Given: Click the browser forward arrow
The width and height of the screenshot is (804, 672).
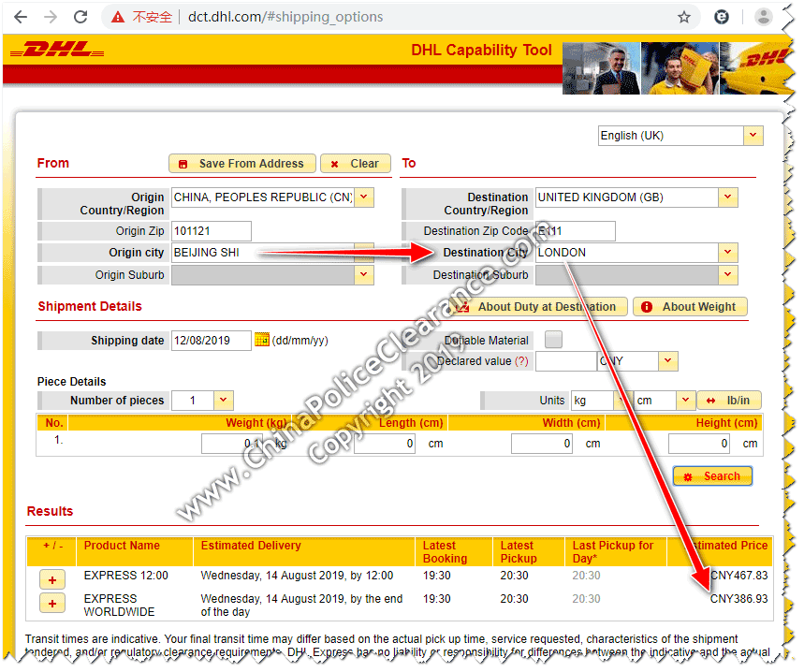Looking at the screenshot, I should click(x=51, y=17).
